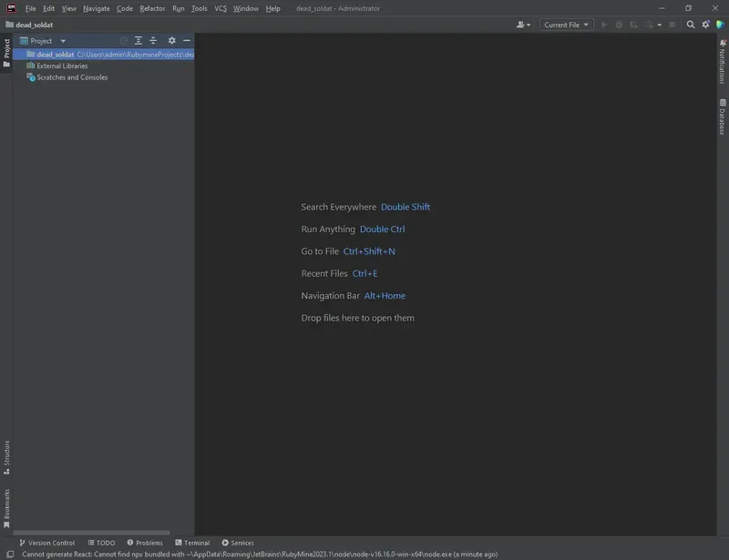This screenshot has height=560, width=729.
Task: Open the Terminal tool window
Action: tap(191, 542)
